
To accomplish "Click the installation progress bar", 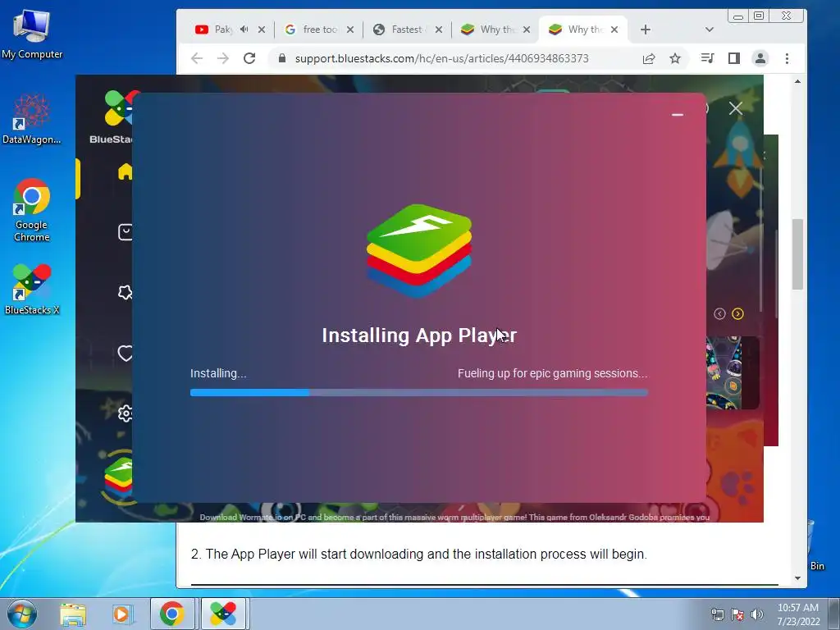I will (x=419, y=393).
